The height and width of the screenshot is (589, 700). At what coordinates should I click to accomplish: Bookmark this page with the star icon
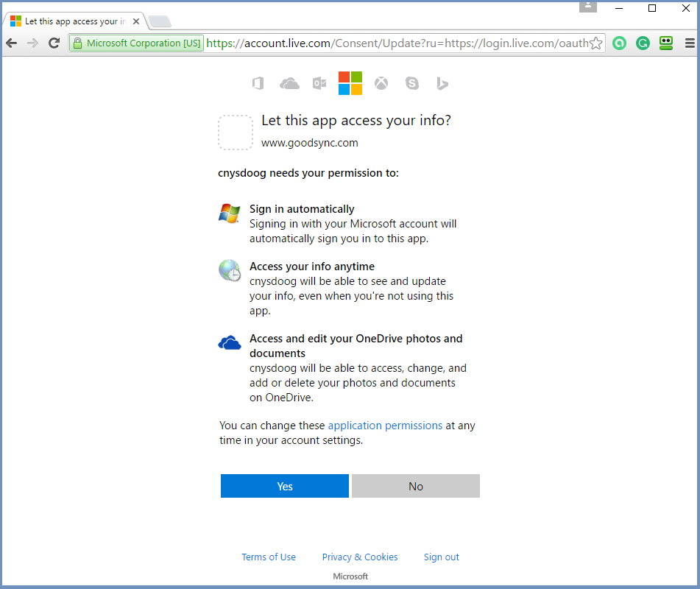tap(596, 43)
